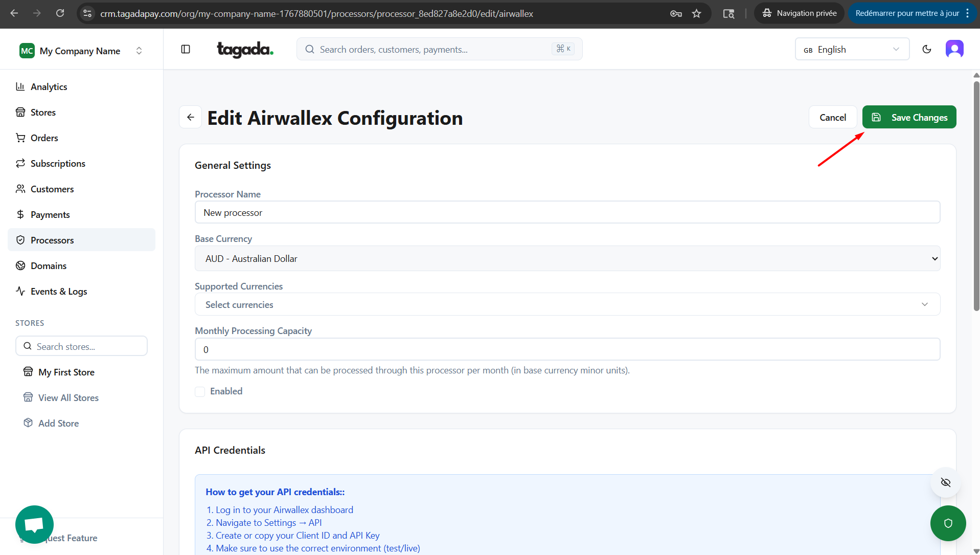Click the Cancel button

tap(832, 117)
